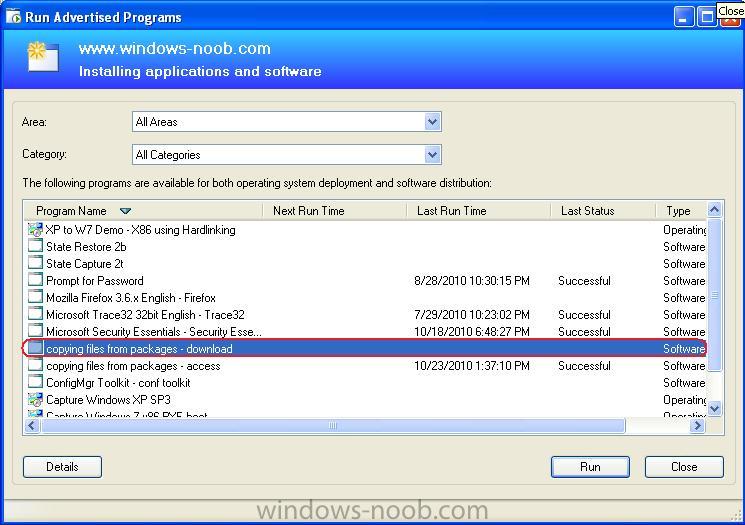Minimize the Run Advertised Programs window
745x525 pixels.
coord(684,18)
